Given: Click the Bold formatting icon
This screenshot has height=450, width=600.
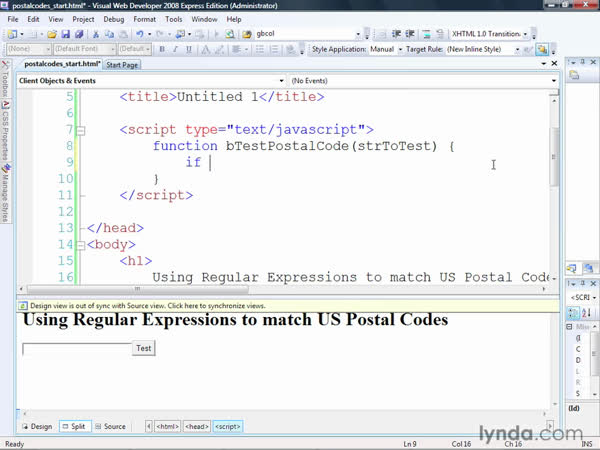Looking at the screenshot, I should 162,48.
